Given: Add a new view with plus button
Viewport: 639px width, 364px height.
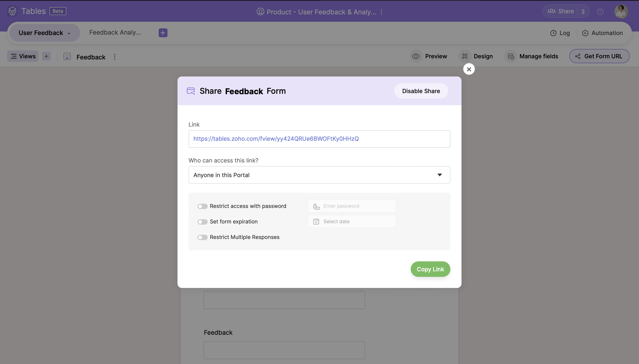Looking at the screenshot, I should coord(46,56).
